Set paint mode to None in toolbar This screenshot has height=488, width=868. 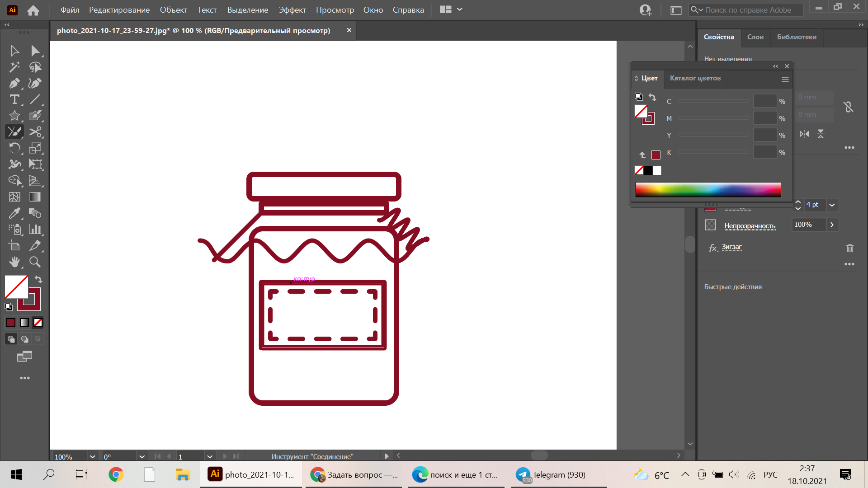click(x=38, y=323)
